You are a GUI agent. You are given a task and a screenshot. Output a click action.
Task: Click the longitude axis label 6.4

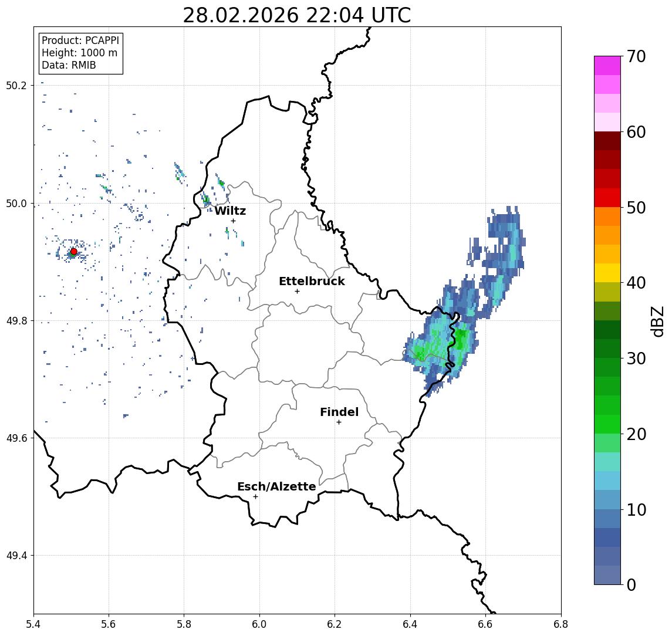coord(410,624)
